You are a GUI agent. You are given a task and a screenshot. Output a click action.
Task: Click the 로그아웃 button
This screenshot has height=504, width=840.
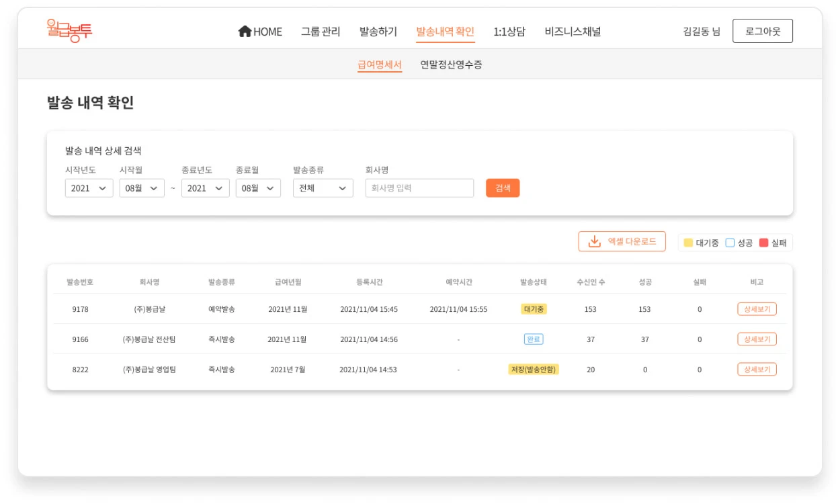(x=763, y=31)
